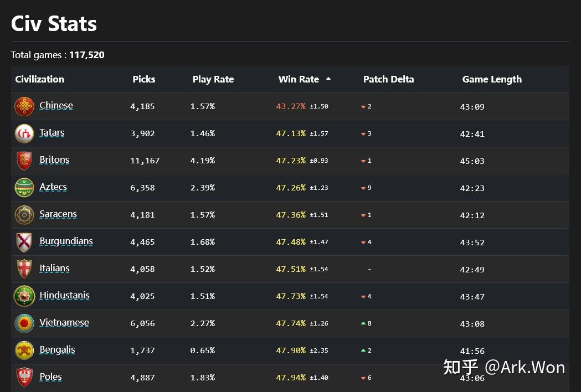Open the Vietnamese civilization link
Viewport: 581px width, 392px height.
[x=64, y=323]
